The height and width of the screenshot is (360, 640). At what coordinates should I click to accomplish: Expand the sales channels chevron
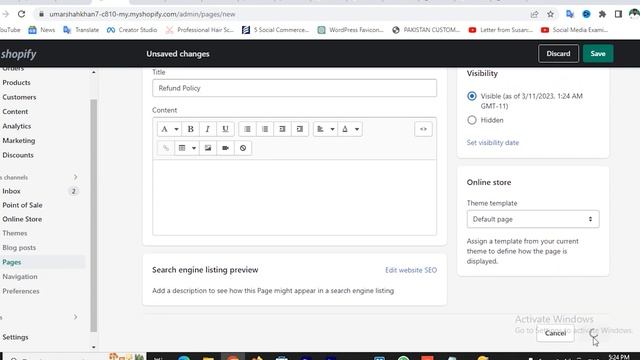coord(76,177)
